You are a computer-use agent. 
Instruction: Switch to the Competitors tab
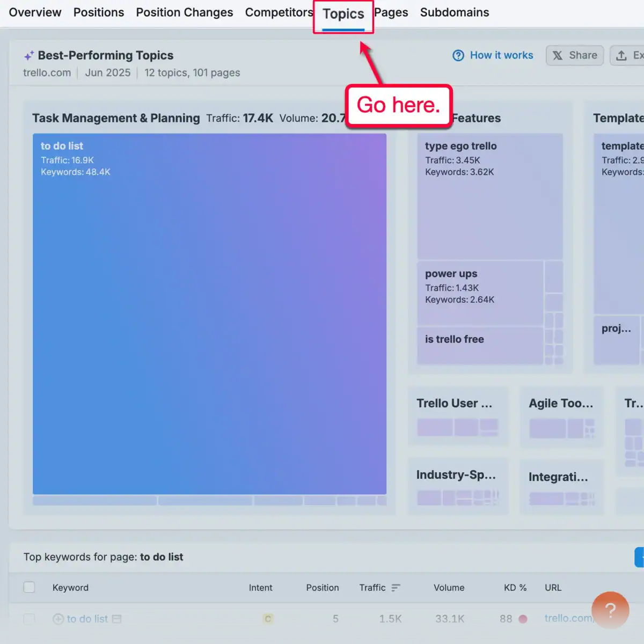coord(279,12)
